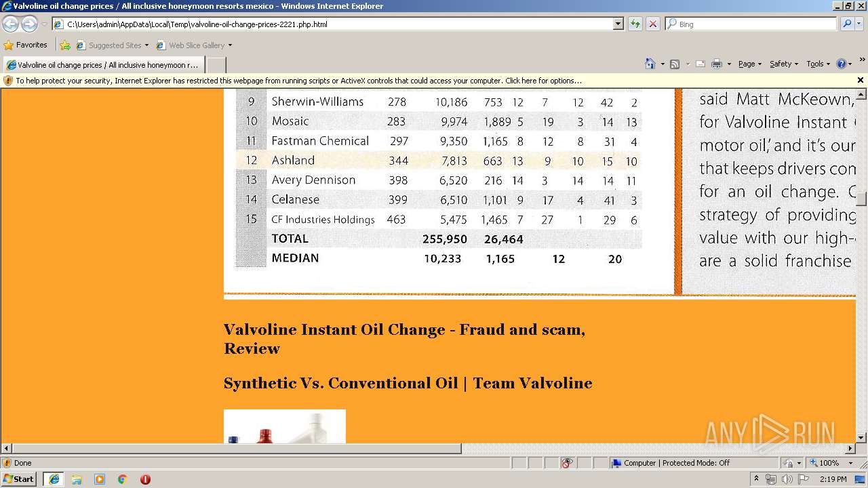
Task: Open a new blank tab
Action: point(216,65)
